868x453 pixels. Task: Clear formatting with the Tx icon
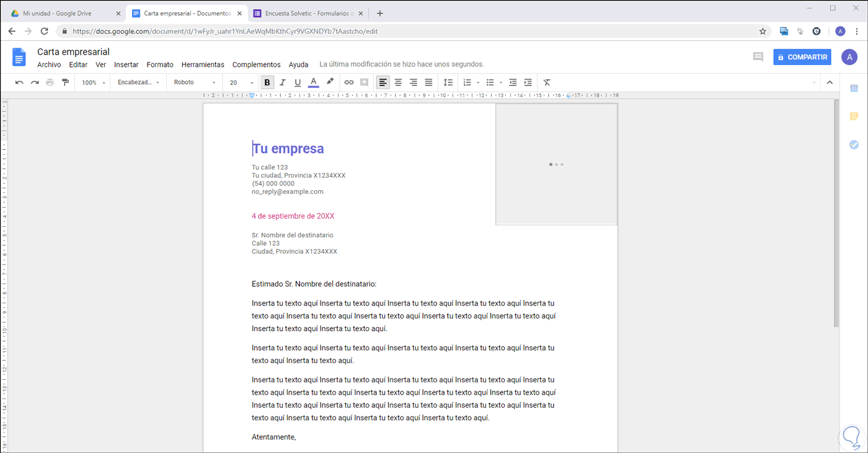pos(547,82)
